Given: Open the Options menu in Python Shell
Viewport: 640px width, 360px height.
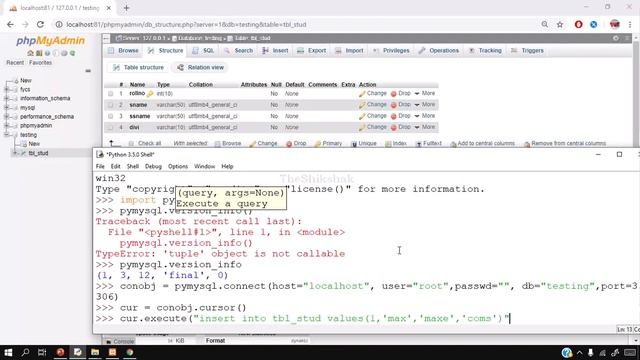Looking at the screenshot, I should click(x=178, y=167).
